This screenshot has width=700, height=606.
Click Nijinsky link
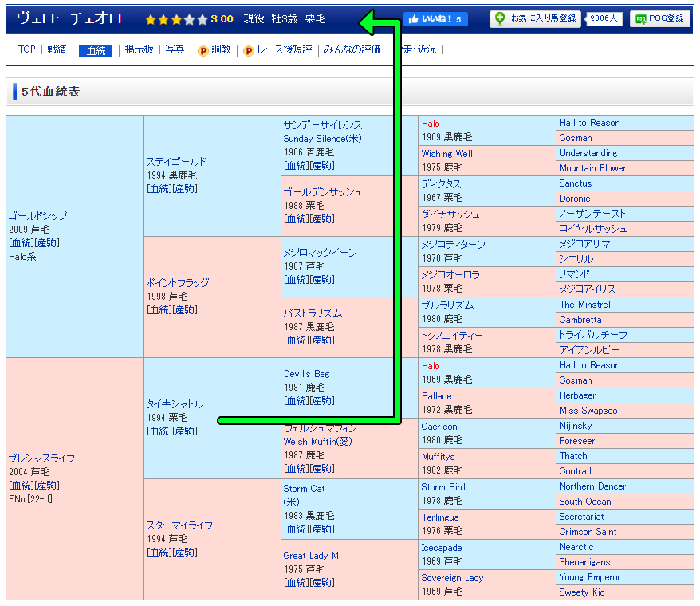(x=575, y=426)
